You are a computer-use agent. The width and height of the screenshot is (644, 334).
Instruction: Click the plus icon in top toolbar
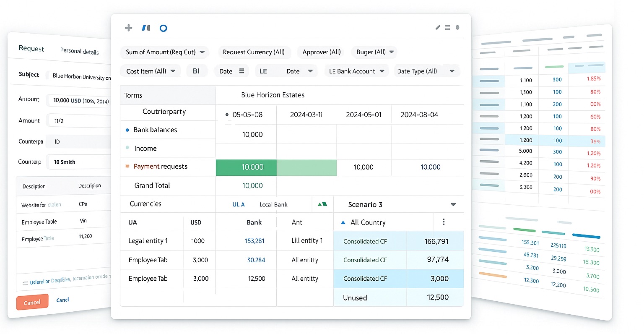click(129, 28)
